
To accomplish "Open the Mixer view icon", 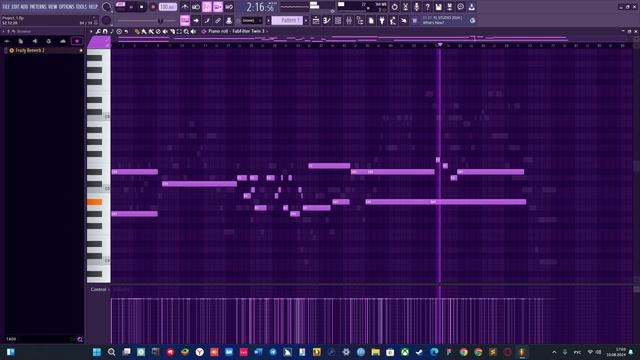I will (349, 20).
